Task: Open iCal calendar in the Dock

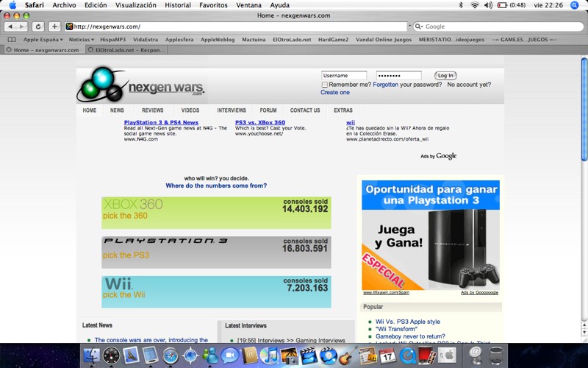Action: coord(387,355)
